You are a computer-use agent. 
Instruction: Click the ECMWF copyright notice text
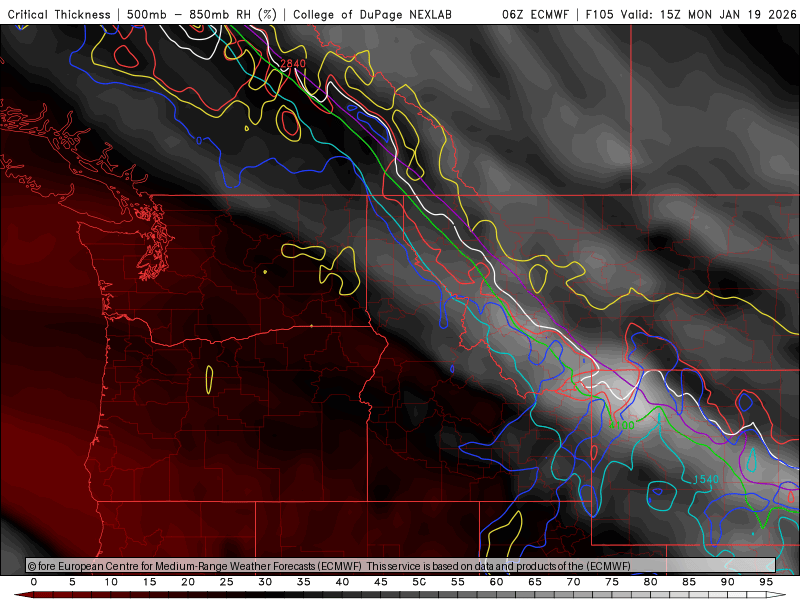click(329, 566)
